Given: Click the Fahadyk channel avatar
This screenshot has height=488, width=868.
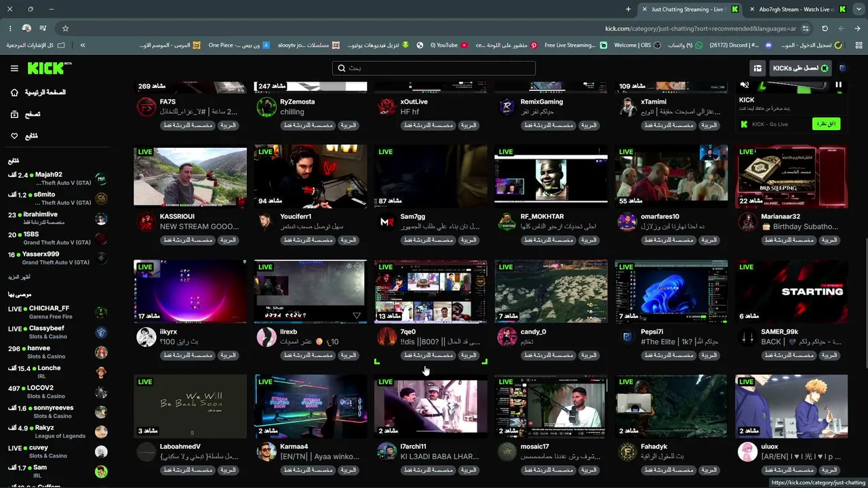Looking at the screenshot, I should point(627,451).
